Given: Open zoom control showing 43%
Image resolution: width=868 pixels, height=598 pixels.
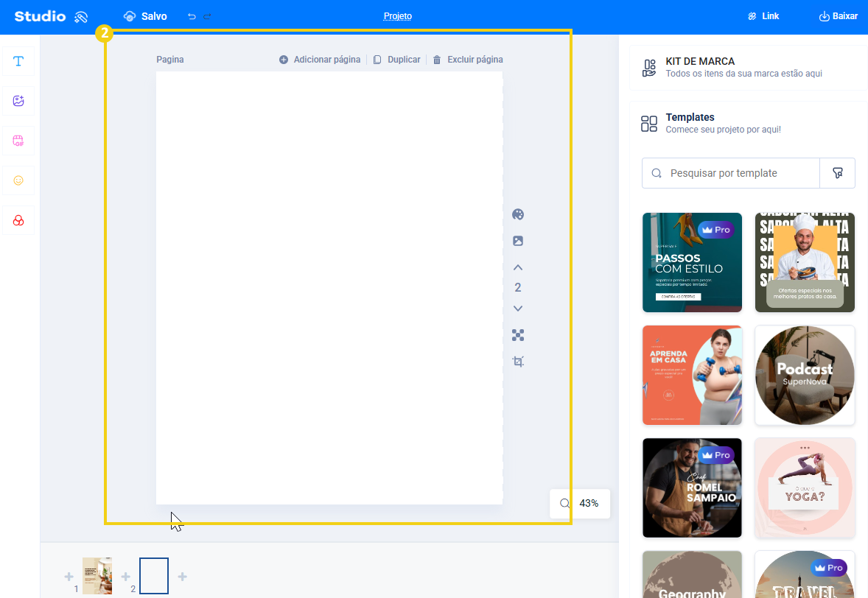Looking at the screenshot, I should 580,504.
